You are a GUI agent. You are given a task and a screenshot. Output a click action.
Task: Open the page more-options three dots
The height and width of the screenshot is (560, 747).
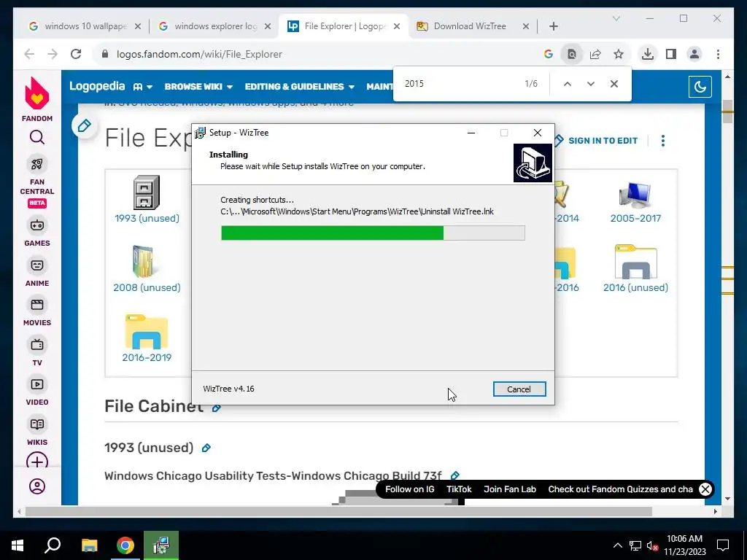point(662,141)
